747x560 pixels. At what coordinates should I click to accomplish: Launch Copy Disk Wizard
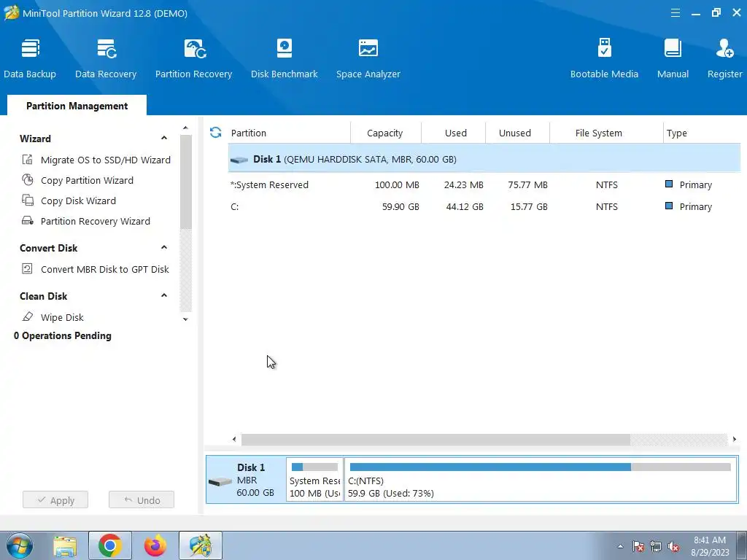[x=69, y=201]
